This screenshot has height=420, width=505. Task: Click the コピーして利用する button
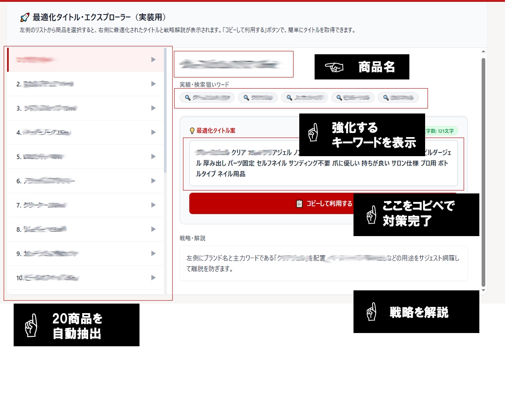coord(323,203)
